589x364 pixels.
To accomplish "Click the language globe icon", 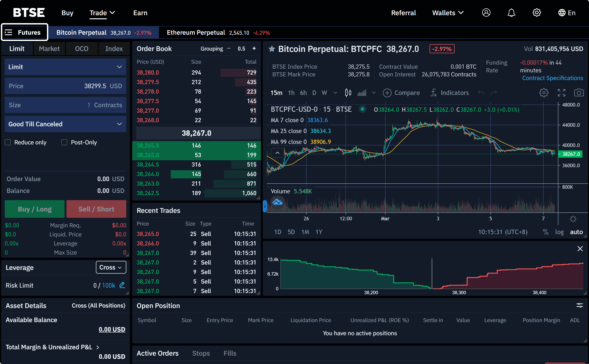I will coord(562,13).
